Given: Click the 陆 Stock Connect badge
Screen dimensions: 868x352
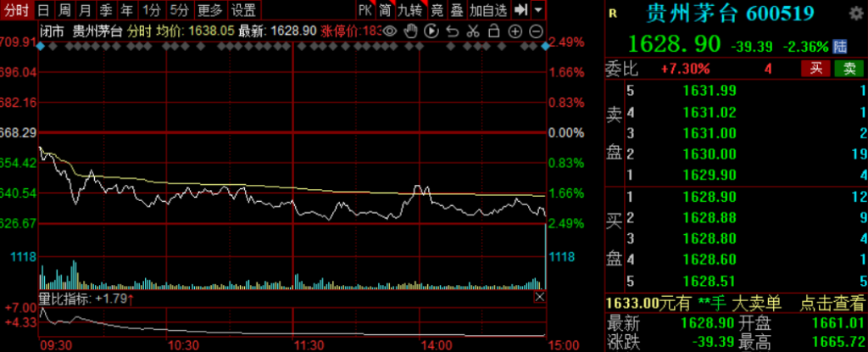Looking at the screenshot, I should tap(841, 46).
